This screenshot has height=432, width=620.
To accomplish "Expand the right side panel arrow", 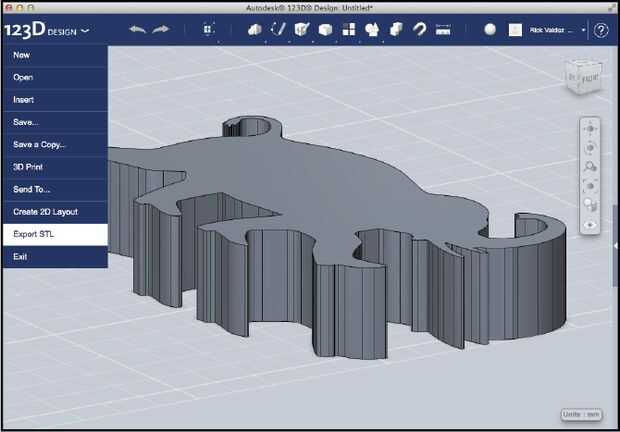I will 616,246.
